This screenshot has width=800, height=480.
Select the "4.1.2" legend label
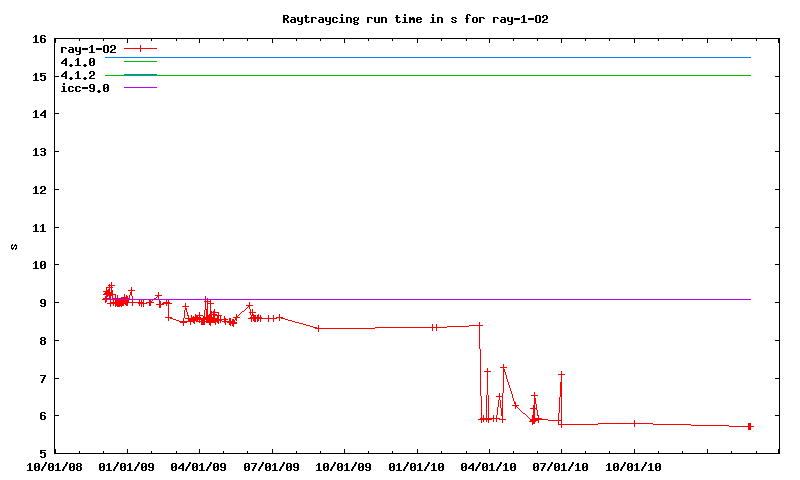tap(78, 75)
